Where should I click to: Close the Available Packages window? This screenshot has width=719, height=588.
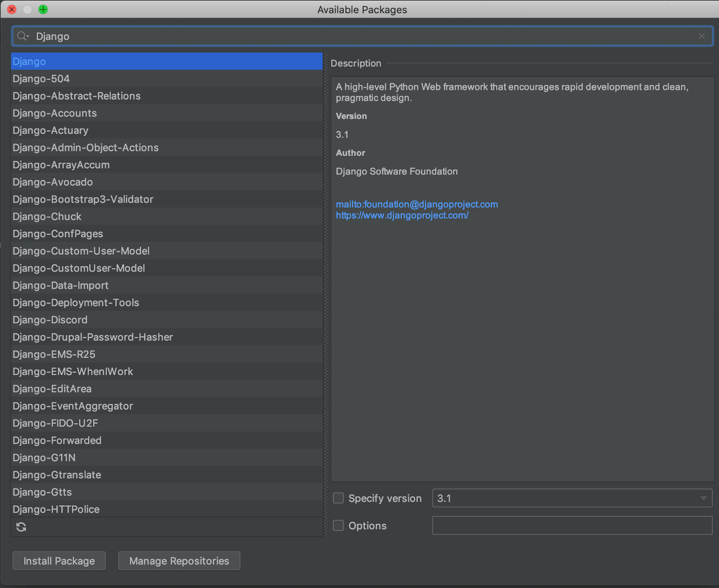[x=12, y=9]
